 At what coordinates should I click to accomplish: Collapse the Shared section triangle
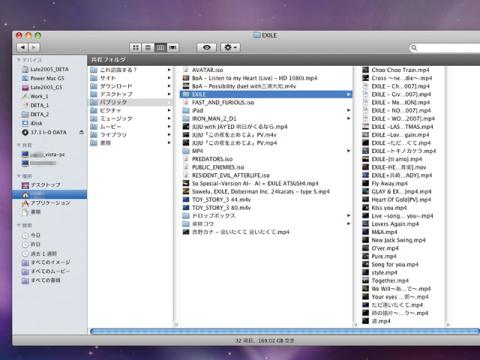[19, 145]
